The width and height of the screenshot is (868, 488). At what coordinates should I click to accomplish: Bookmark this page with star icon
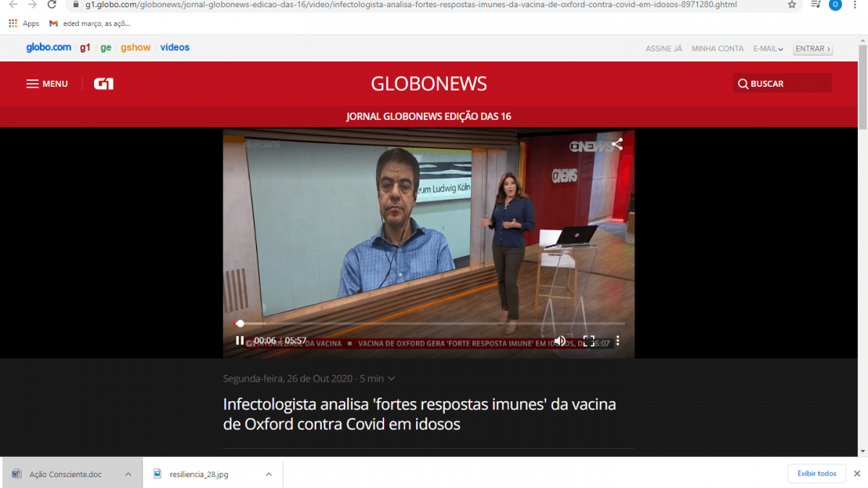792,4
